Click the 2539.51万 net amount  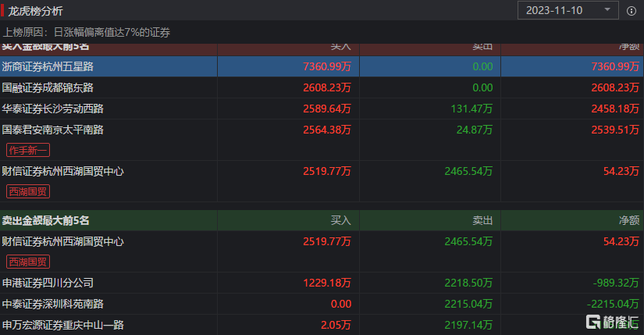point(615,130)
